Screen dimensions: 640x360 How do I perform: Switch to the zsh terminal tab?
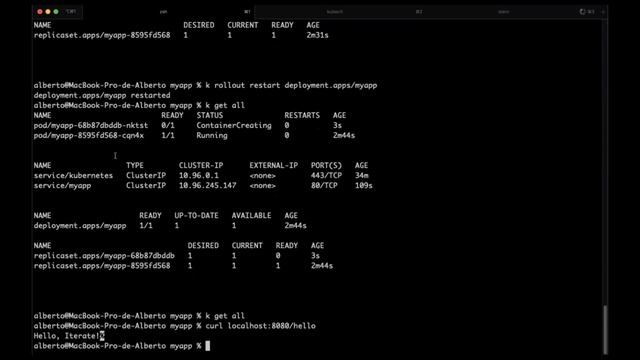[163, 12]
